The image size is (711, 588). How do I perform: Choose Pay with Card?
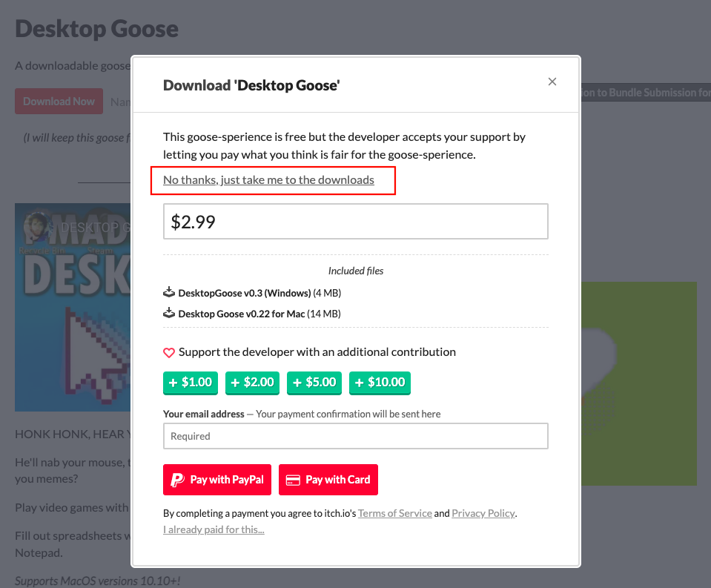[x=328, y=480]
